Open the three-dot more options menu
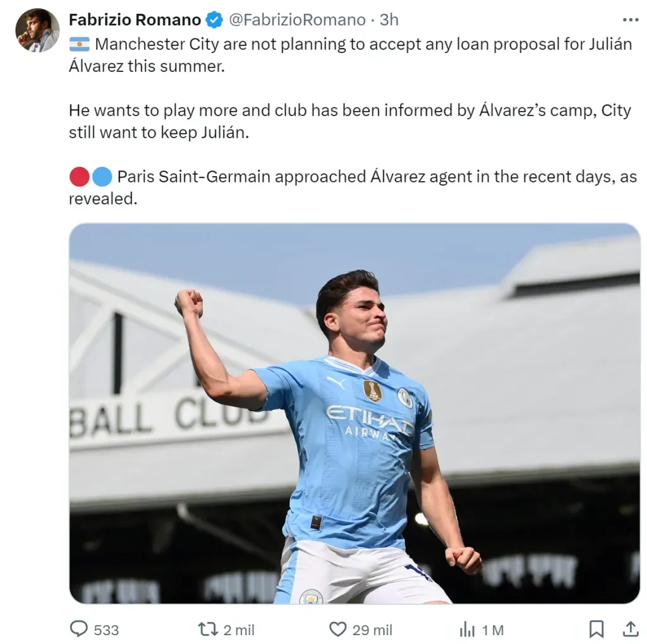The image size is (647, 644). coord(631,20)
